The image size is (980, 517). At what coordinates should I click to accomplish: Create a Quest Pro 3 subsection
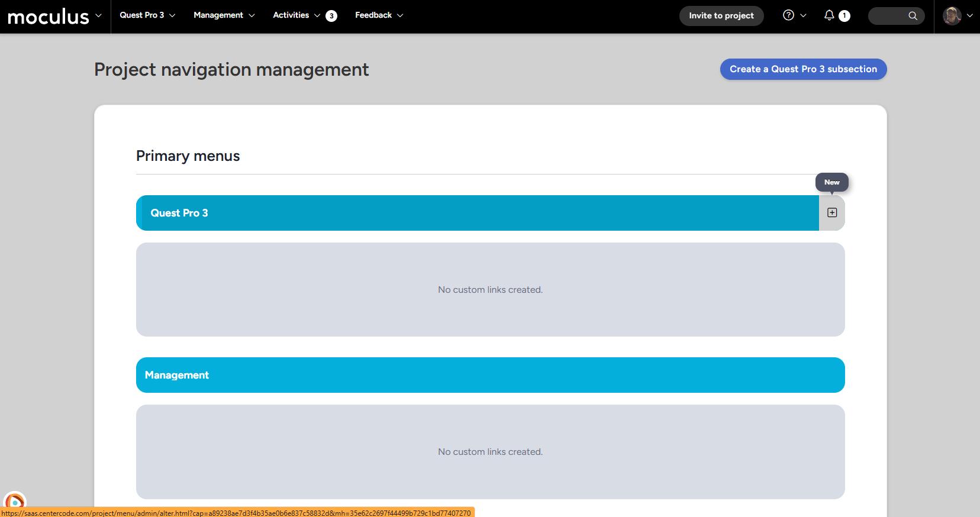click(803, 69)
